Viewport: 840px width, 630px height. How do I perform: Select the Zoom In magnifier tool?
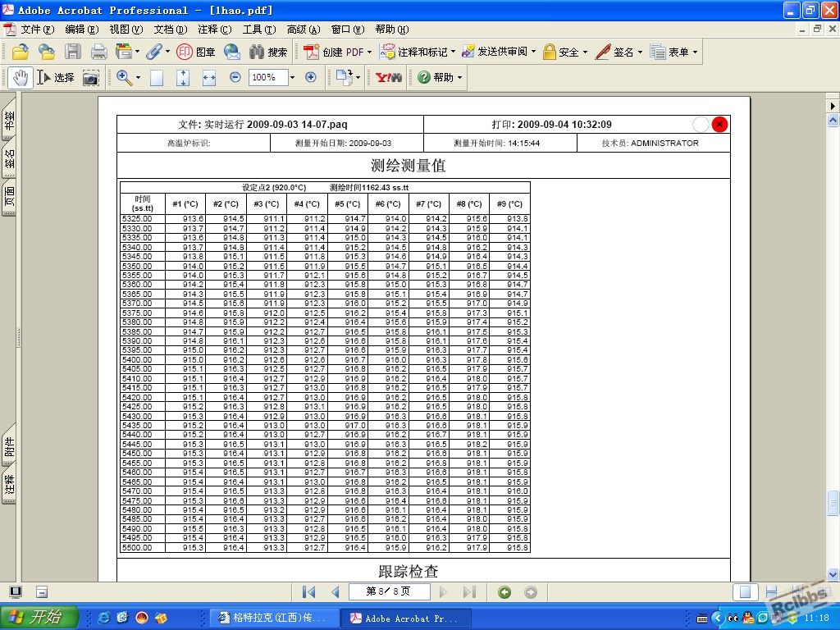[x=124, y=78]
